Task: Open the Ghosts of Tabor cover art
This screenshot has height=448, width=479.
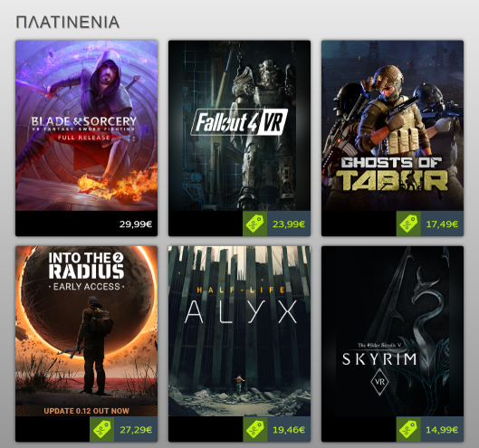Action: pyautogui.click(x=393, y=126)
